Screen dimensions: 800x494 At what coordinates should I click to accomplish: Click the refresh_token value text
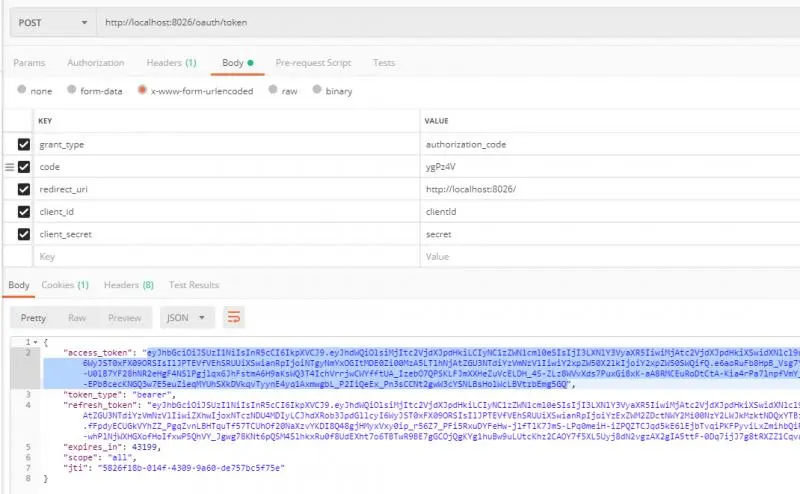441,421
